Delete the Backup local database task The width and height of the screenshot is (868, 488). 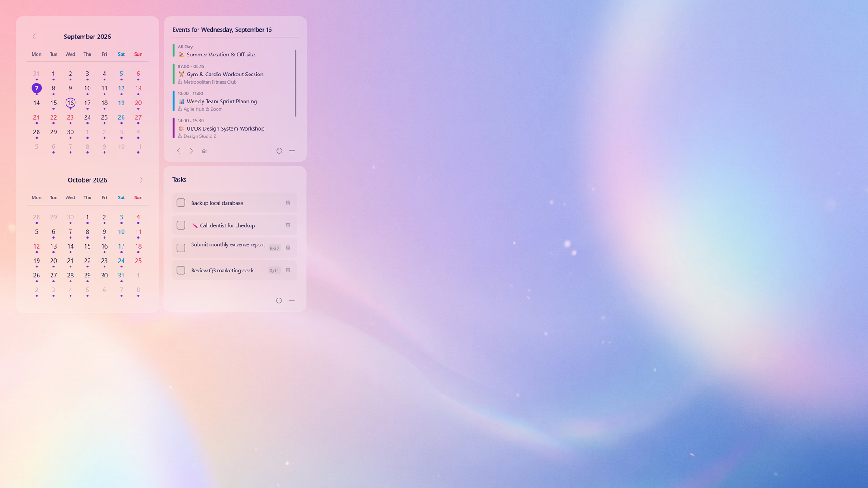pyautogui.click(x=288, y=203)
